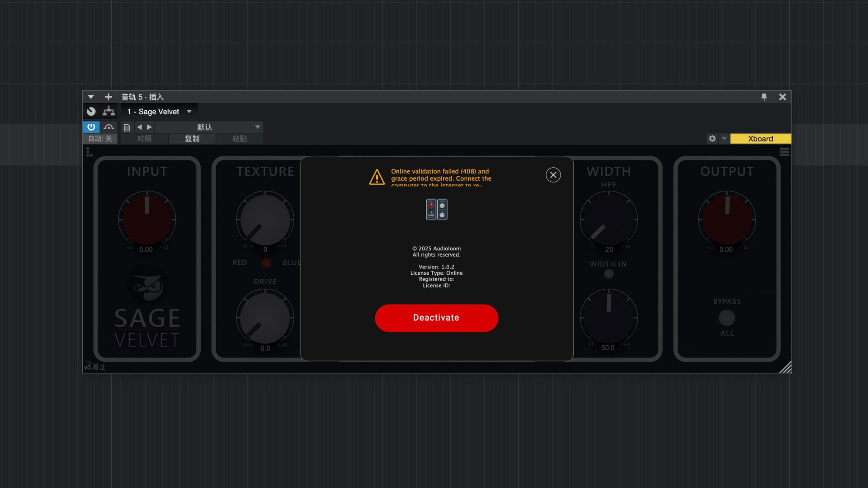Click the 复制 copy button

click(192, 139)
